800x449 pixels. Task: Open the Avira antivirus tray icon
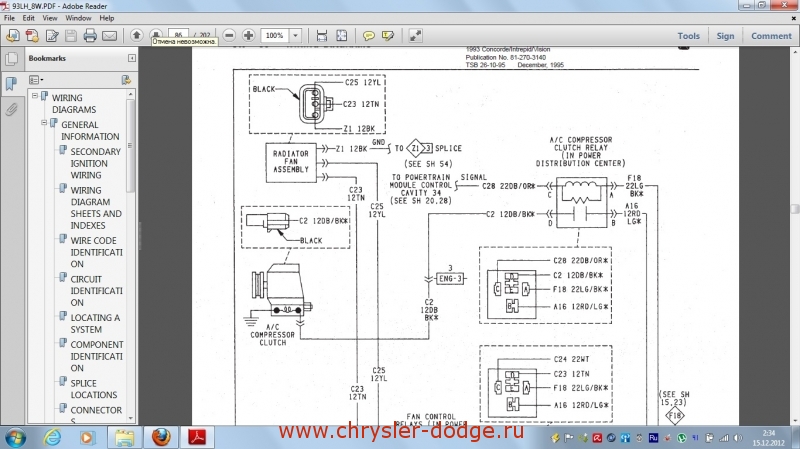597,438
